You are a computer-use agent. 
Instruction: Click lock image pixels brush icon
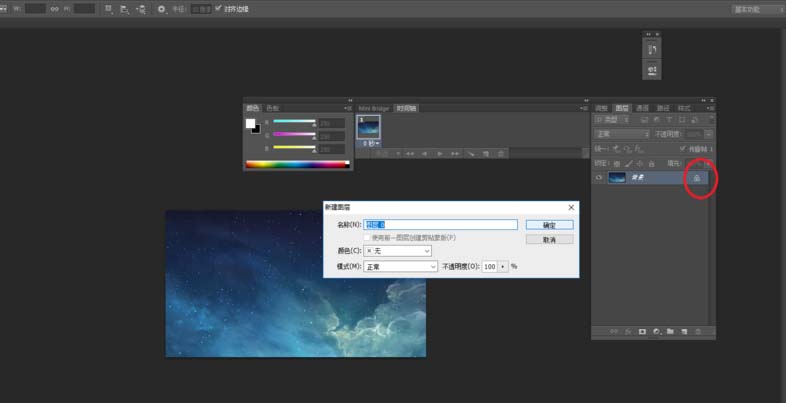coord(628,164)
